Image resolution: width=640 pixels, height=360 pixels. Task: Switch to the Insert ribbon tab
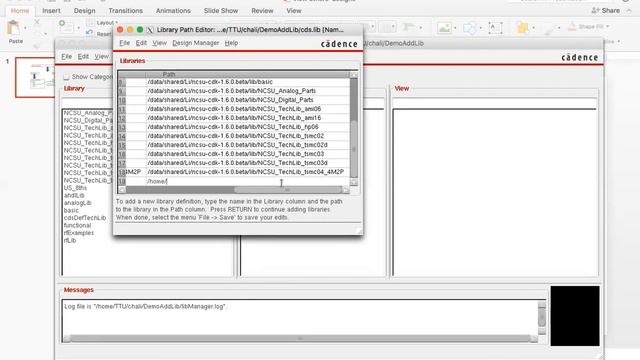click(x=51, y=11)
